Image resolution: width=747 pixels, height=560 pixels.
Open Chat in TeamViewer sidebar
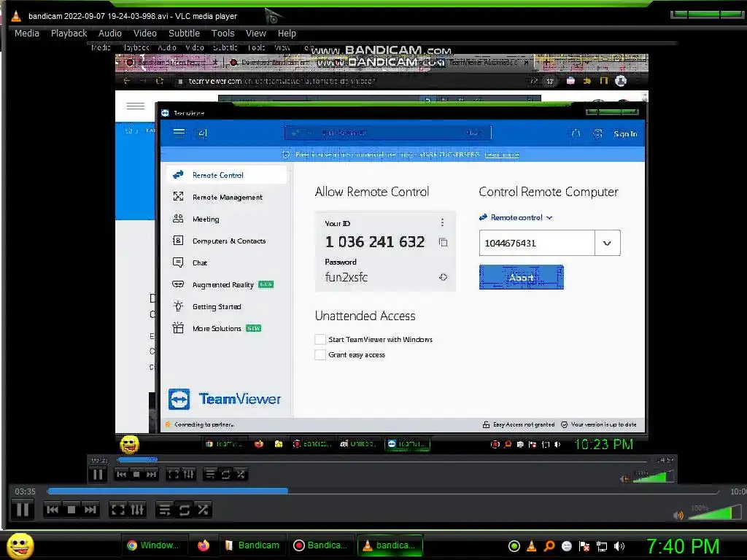227,262
